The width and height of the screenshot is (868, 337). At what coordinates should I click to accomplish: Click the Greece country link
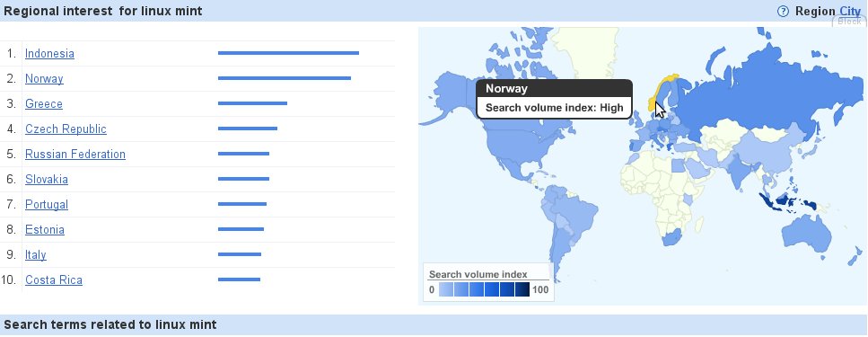tap(44, 104)
